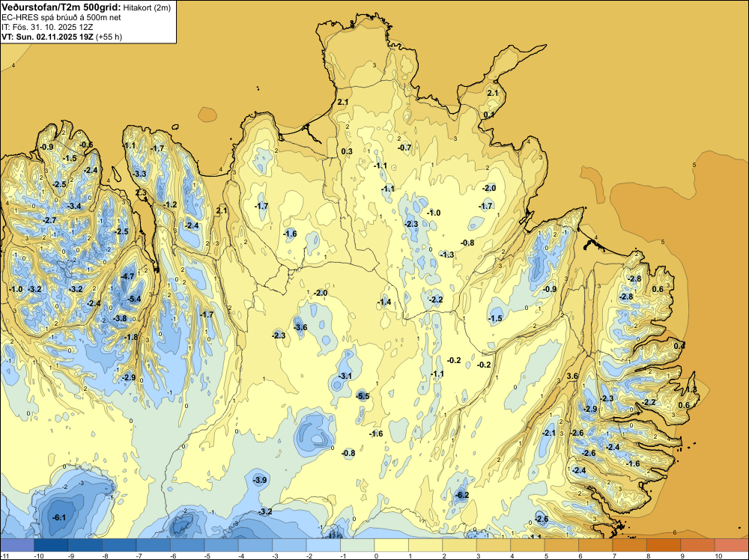Click the '-3.3' temperature value on map

pos(139,174)
